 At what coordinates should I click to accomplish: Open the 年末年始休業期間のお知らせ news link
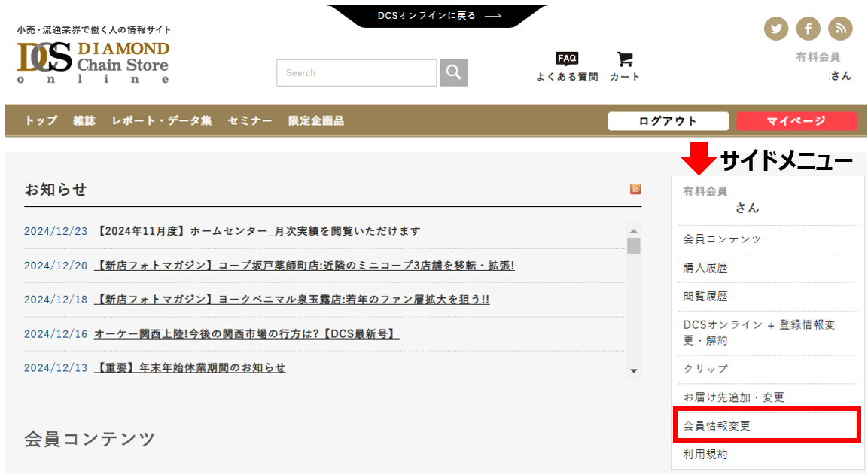click(x=190, y=368)
